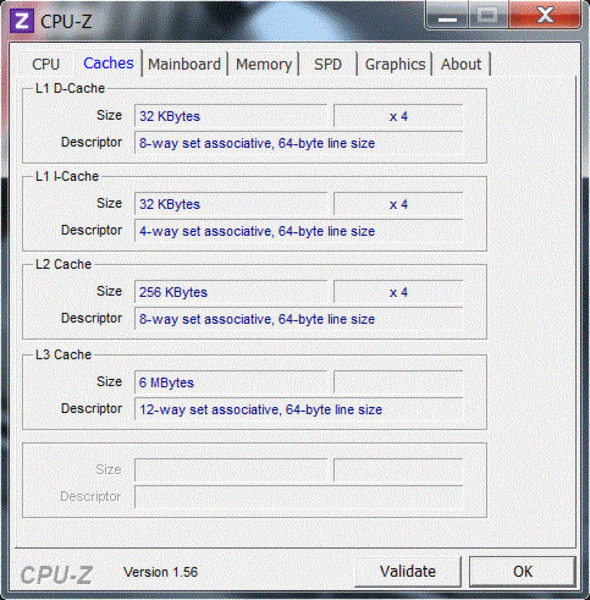This screenshot has width=590, height=600.
Task: Open the Graphics tab
Action: pos(395,64)
